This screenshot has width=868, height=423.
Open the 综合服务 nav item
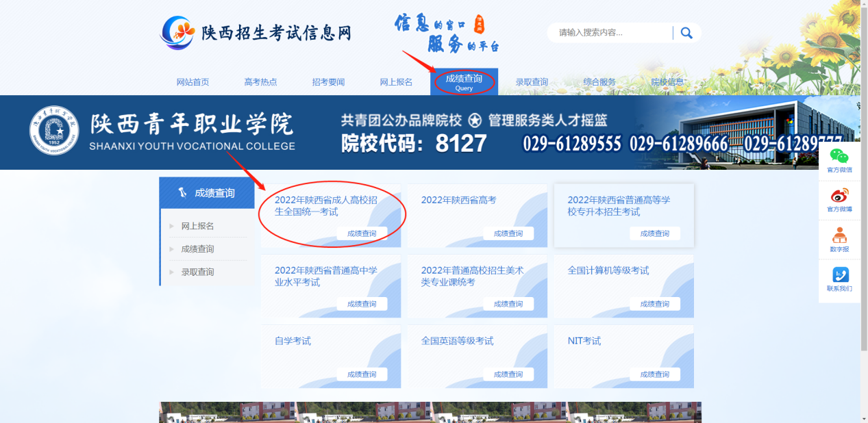tap(599, 82)
